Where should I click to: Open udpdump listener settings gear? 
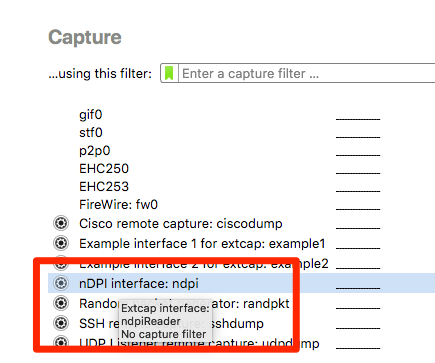tap(61, 342)
